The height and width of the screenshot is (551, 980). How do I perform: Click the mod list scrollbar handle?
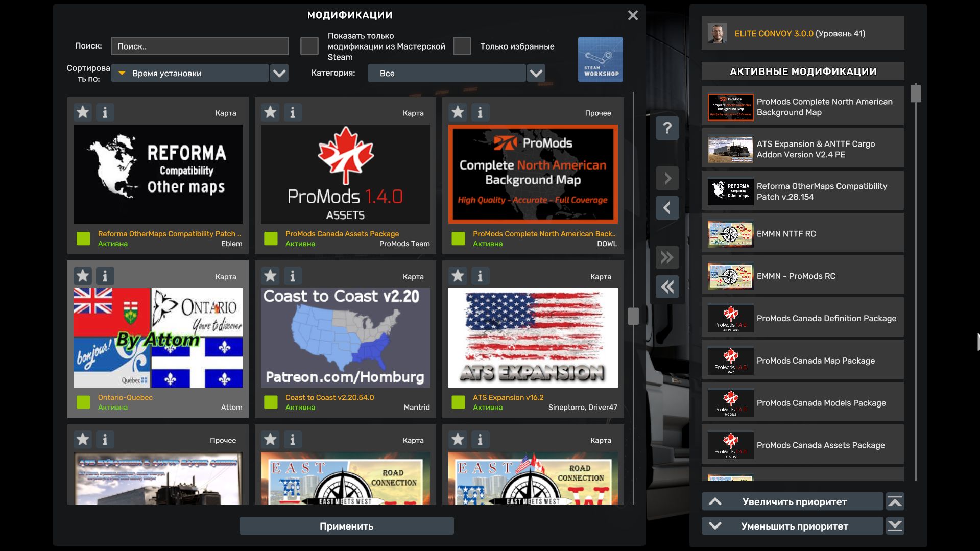coord(633,316)
